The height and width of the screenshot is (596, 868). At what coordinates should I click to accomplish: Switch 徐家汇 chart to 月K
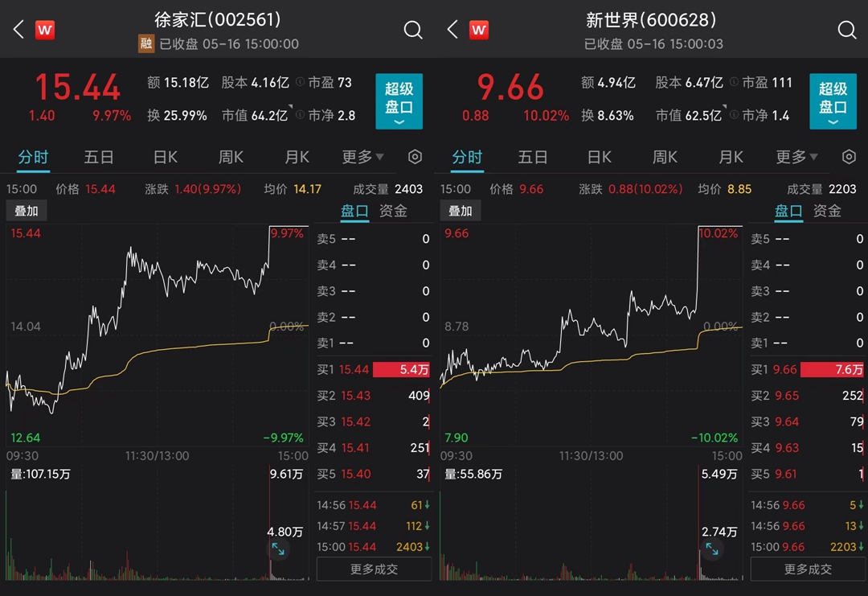(x=297, y=158)
